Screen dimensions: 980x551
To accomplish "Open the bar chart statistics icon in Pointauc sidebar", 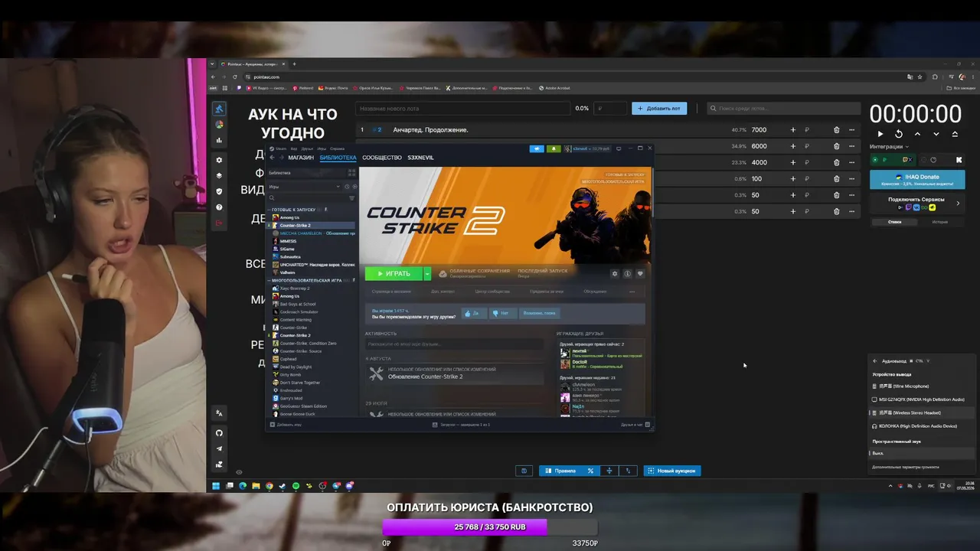I will [219, 140].
